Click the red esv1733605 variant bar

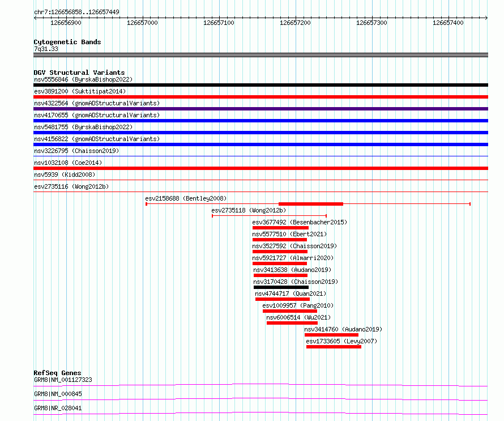pos(334,347)
